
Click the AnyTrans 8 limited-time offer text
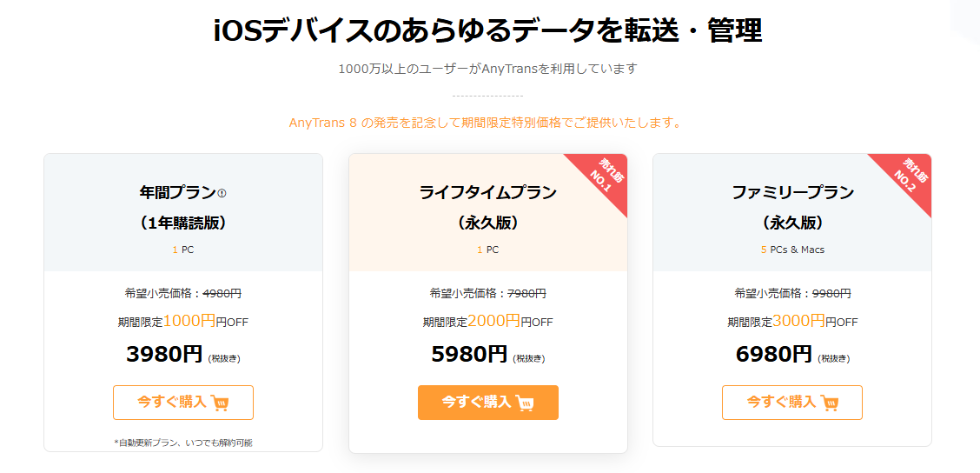[x=485, y=123]
